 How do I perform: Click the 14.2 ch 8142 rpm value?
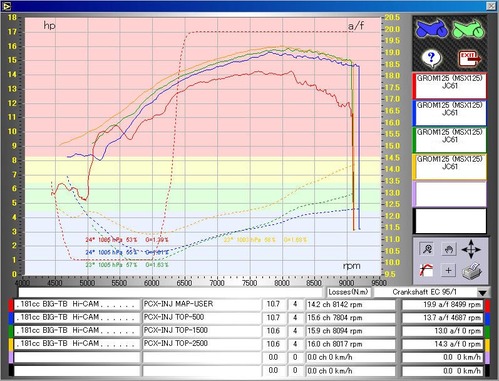(351, 305)
